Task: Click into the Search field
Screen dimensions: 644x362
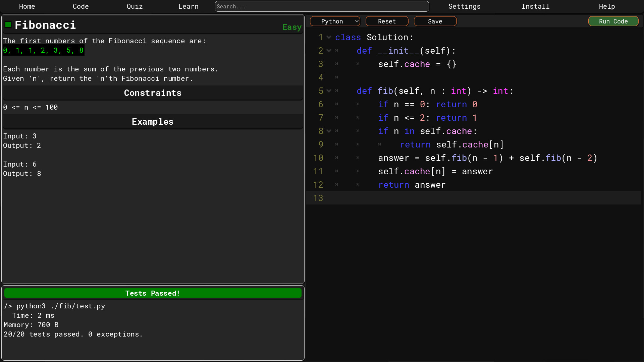Action: (x=322, y=6)
